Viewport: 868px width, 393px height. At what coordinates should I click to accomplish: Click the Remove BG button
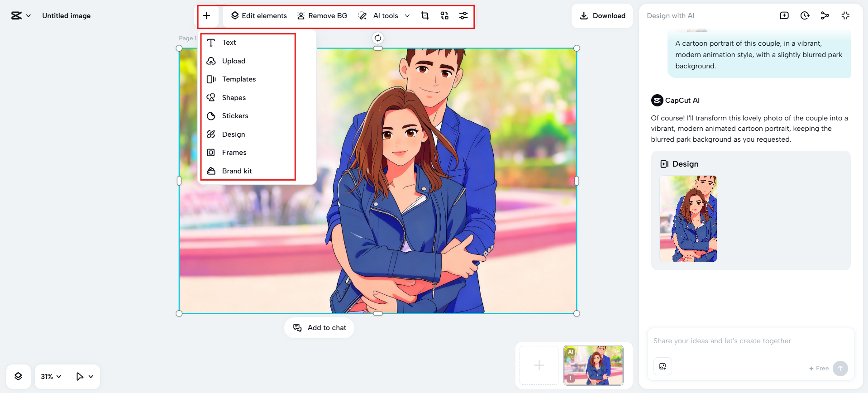(322, 16)
